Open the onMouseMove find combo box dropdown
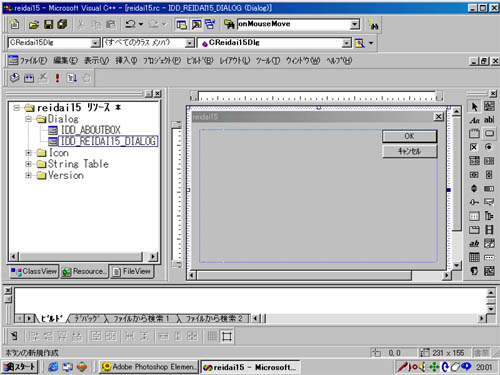 (x=355, y=24)
